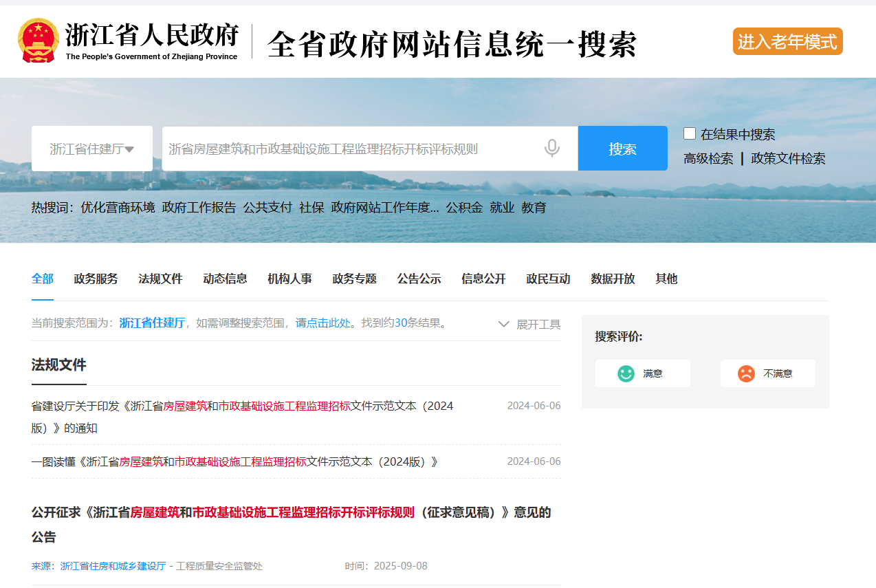876x588 pixels.
Task: Activate voice search via the microphone icon
Action: 551,147
